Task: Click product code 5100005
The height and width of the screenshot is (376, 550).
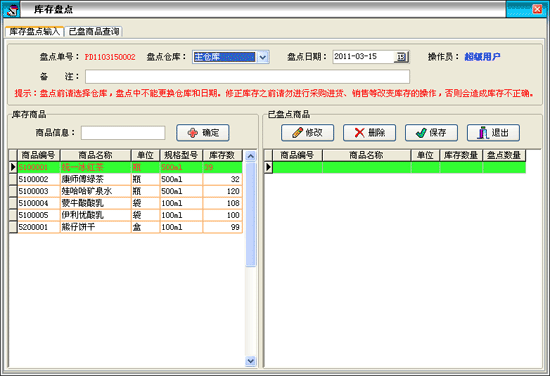Action: pyautogui.click(x=33, y=215)
